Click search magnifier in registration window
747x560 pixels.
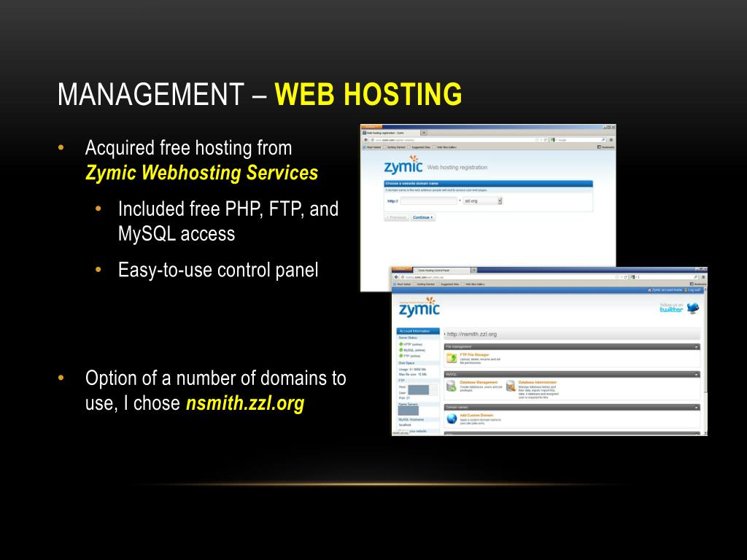(603, 140)
